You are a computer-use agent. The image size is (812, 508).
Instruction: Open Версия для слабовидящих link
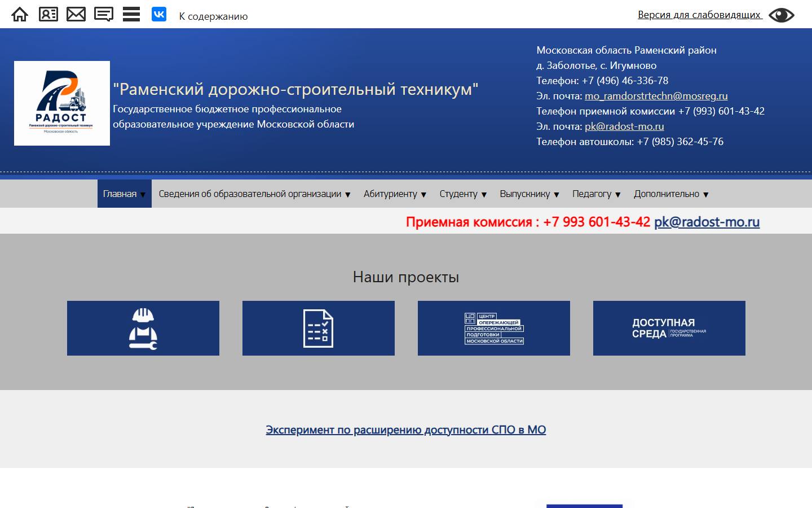(699, 15)
